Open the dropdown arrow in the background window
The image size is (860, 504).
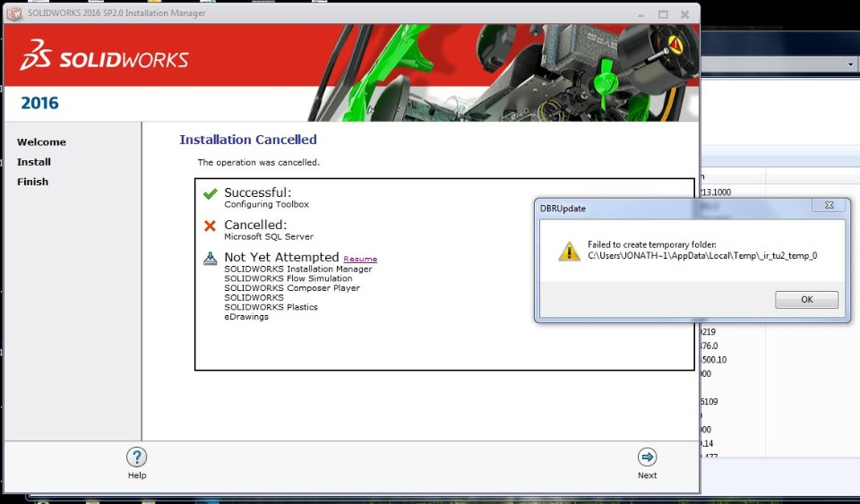tap(850, 64)
